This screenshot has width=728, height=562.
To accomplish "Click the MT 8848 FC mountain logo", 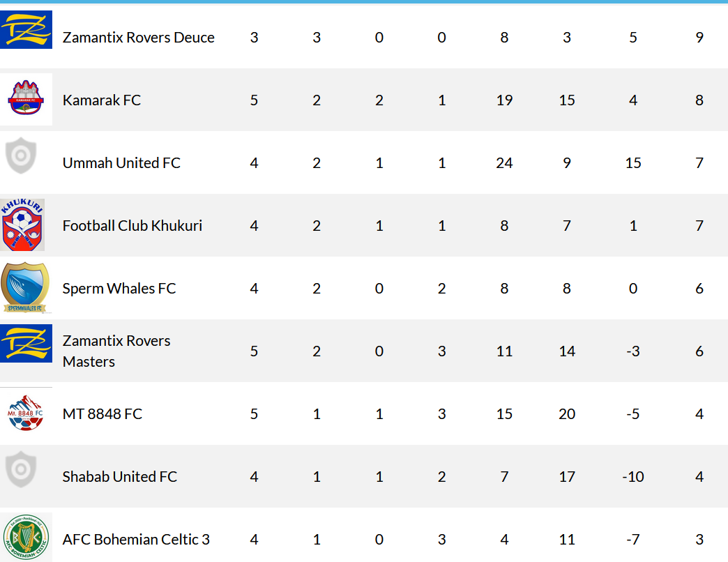I will [26, 413].
